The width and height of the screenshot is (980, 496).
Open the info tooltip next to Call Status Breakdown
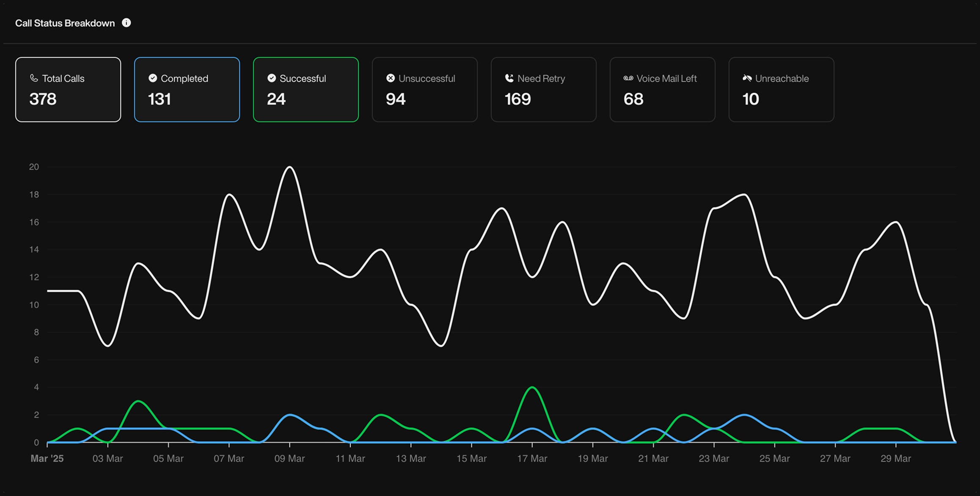(127, 23)
